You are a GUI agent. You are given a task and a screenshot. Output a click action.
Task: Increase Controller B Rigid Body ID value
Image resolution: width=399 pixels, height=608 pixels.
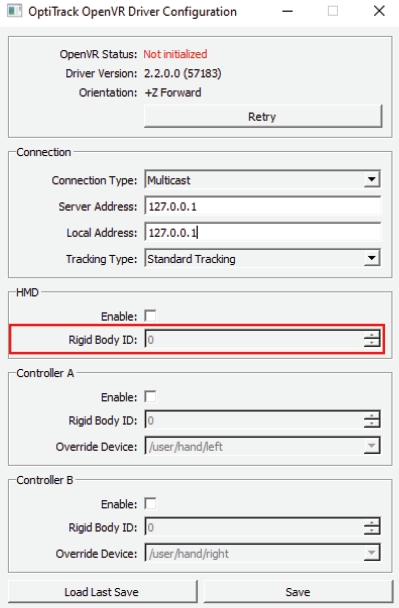[372, 523]
